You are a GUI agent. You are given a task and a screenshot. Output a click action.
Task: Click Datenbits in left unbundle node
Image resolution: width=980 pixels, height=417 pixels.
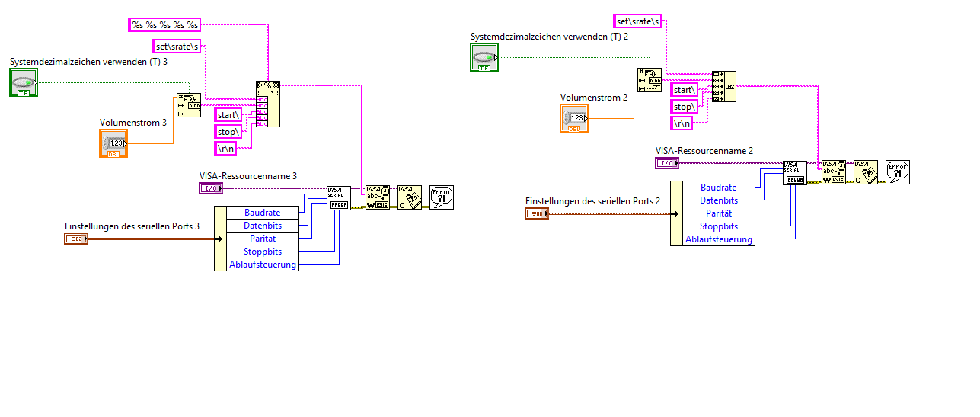coord(263,226)
